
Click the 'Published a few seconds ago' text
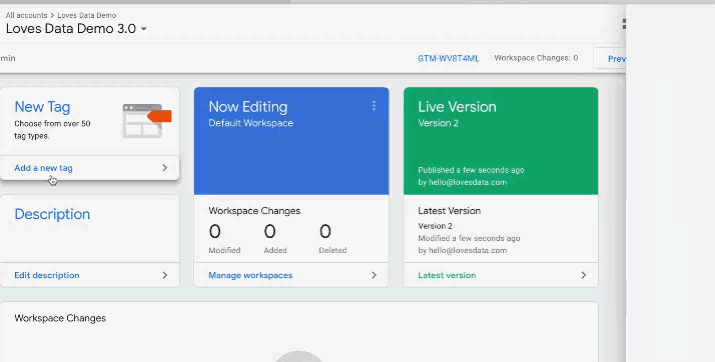tap(471, 170)
